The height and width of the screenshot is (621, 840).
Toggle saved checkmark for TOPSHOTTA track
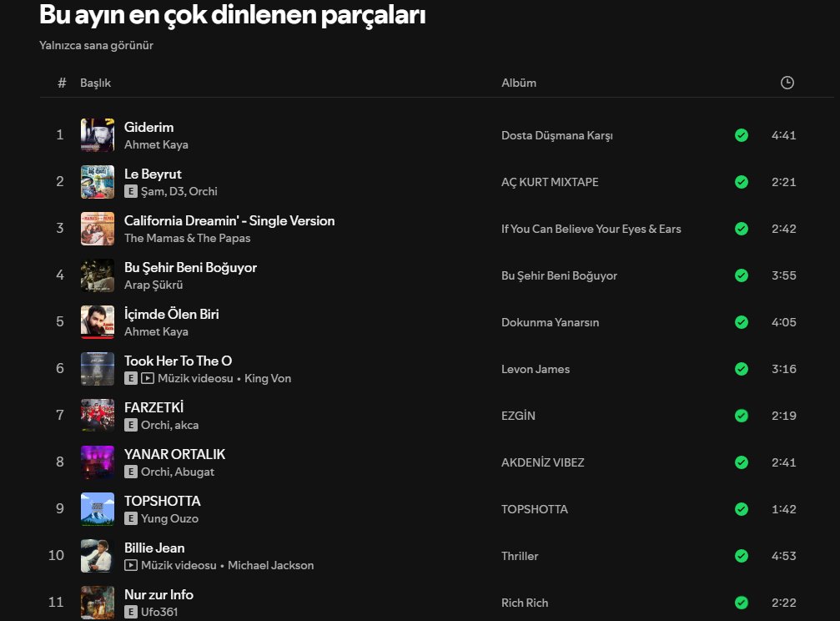point(742,509)
